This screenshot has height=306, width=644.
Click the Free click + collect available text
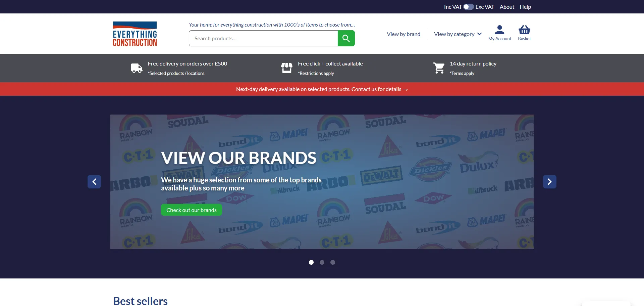pos(330,63)
